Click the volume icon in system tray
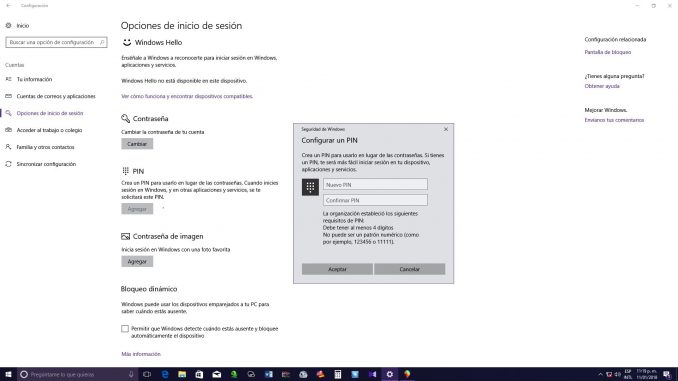 point(617,374)
